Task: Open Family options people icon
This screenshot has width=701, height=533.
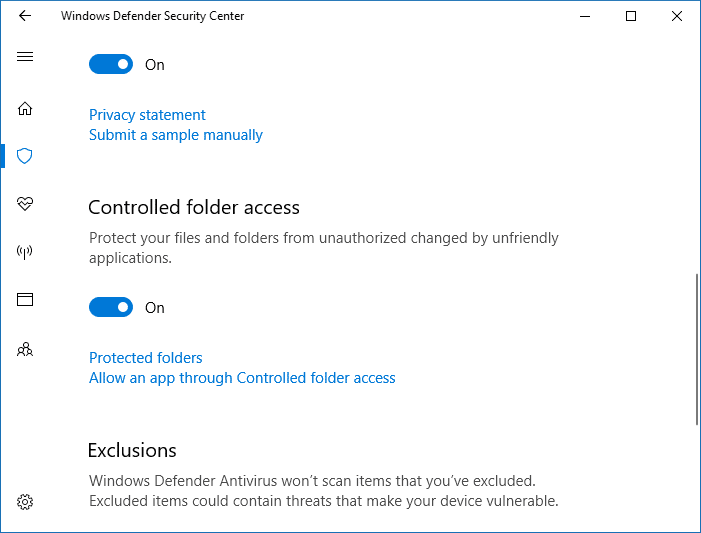Action: [x=25, y=349]
